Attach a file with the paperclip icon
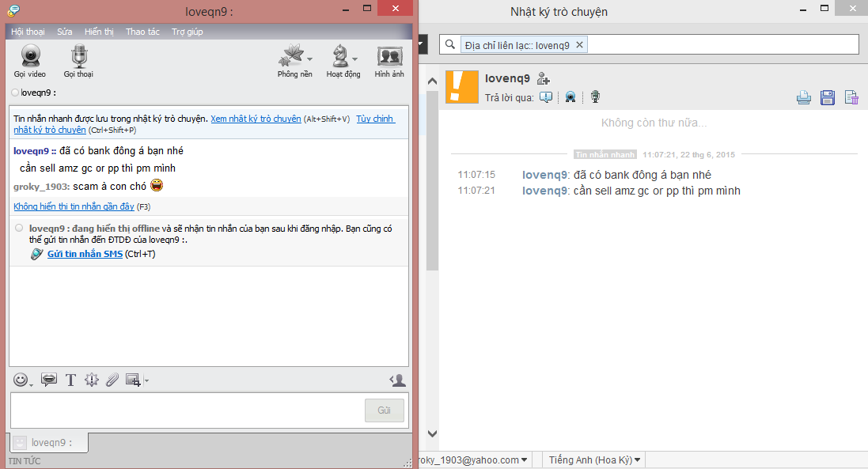This screenshot has height=469, width=868. click(x=112, y=380)
